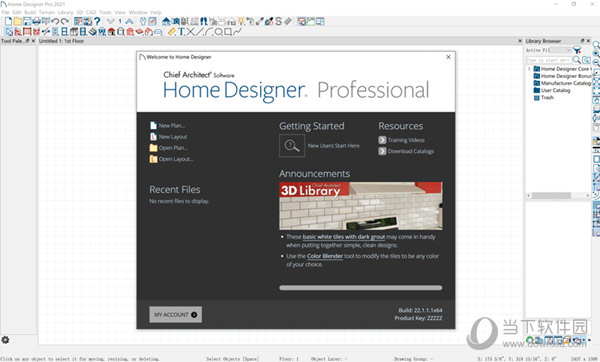Screen dimensions: 600x362
Task: Open the CAD menu
Action: (x=91, y=12)
